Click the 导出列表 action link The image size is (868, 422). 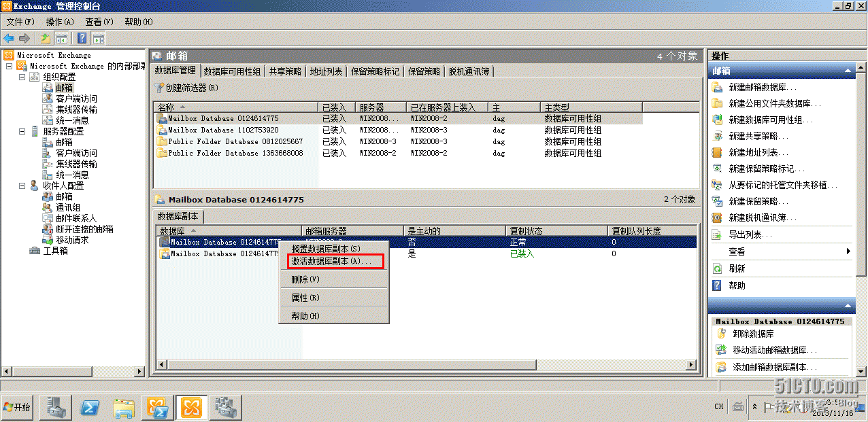click(750, 234)
